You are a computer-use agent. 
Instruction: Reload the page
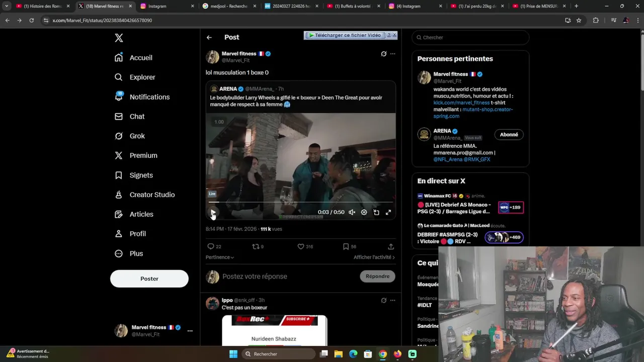(x=31, y=20)
